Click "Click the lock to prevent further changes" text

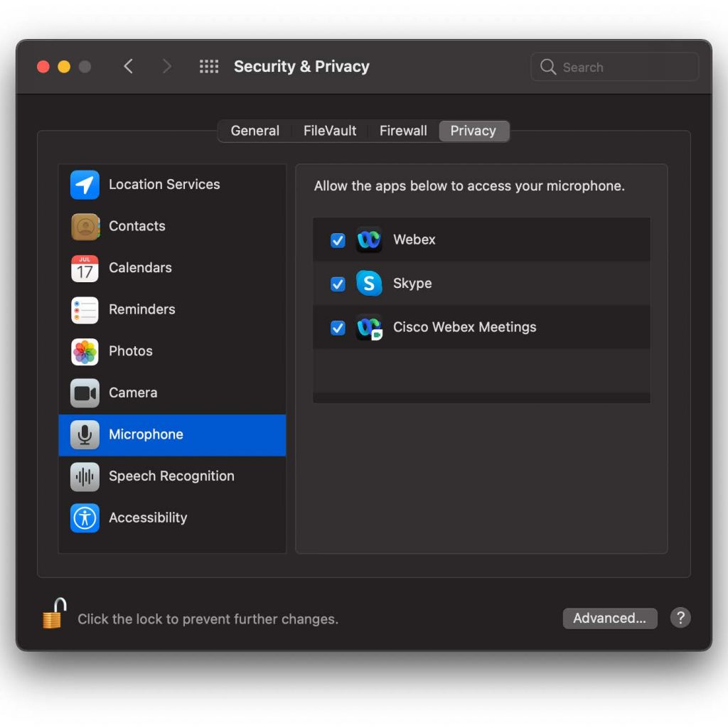[x=208, y=619]
